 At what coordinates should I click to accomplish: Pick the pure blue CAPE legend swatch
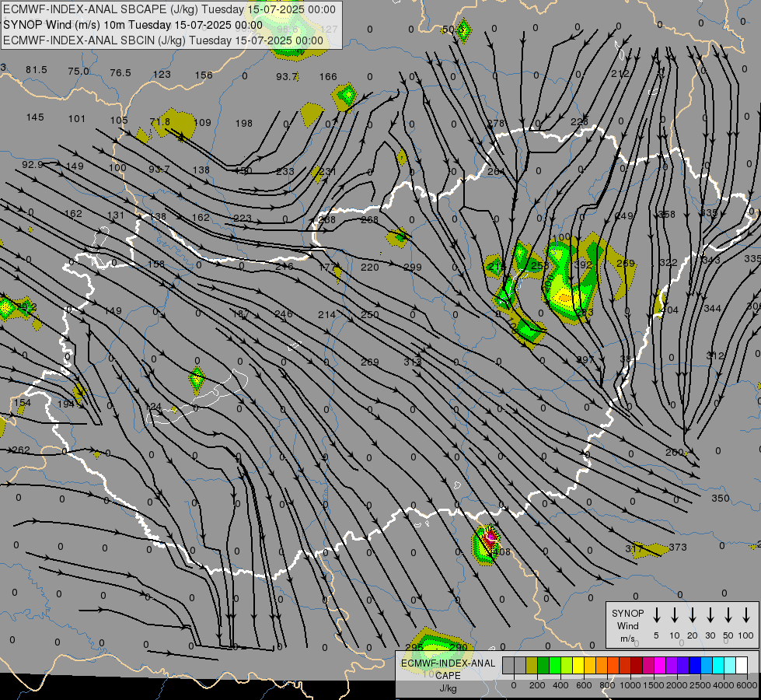pos(694,665)
